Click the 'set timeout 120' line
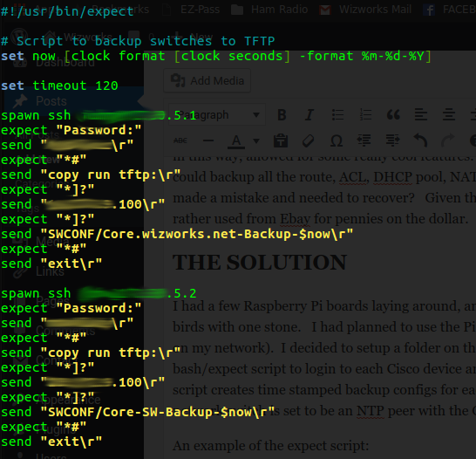Image resolution: width=476 pixels, height=459 pixels. pos(59,86)
